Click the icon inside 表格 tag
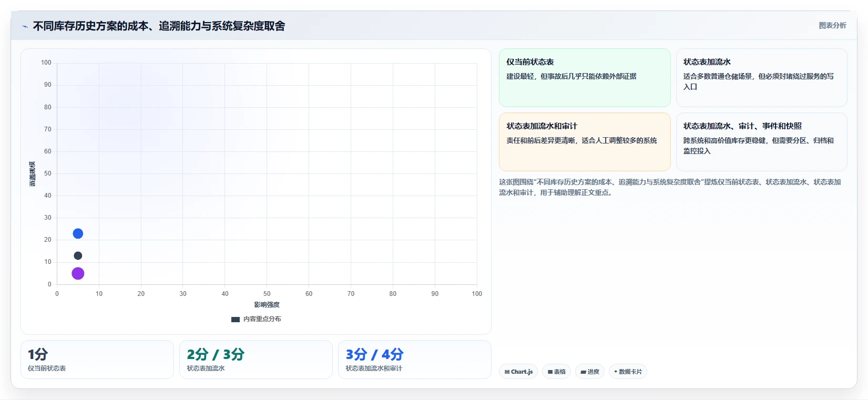 tap(550, 372)
